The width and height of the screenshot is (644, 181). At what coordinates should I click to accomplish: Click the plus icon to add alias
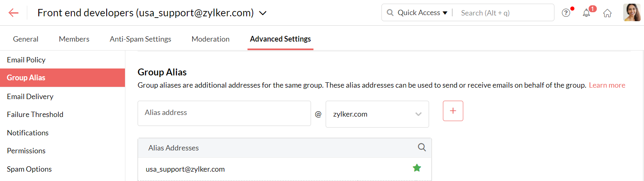point(453,111)
